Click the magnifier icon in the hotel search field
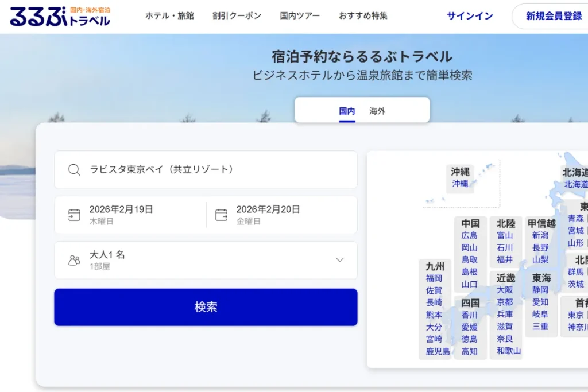 (x=74, y=170)
